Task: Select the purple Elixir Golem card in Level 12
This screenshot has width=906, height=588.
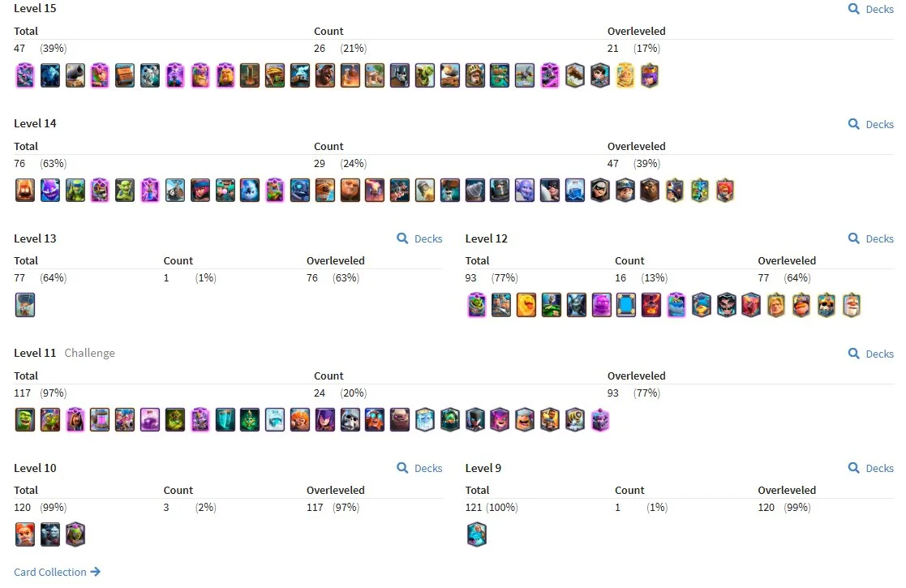Action: click(601, 305)
